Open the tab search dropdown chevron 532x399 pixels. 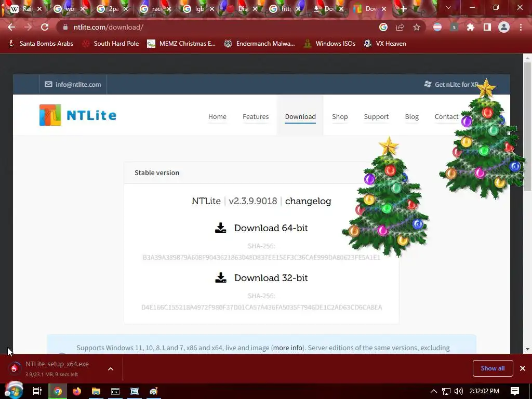[x=448, y=7]
